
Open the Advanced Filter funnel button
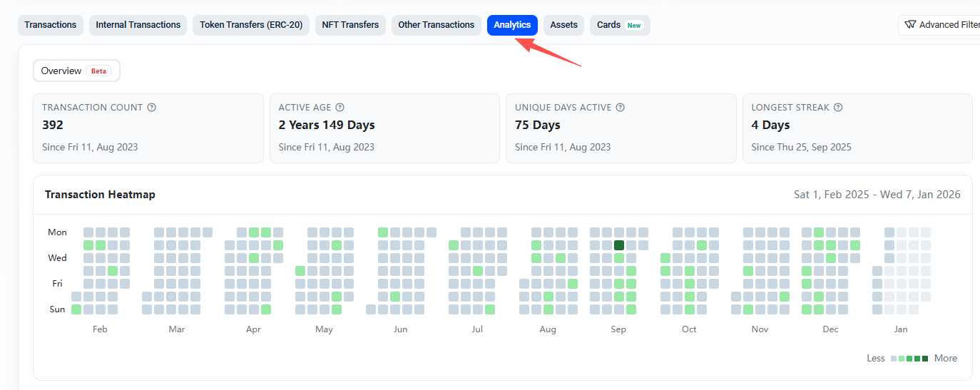pos(940,25)
